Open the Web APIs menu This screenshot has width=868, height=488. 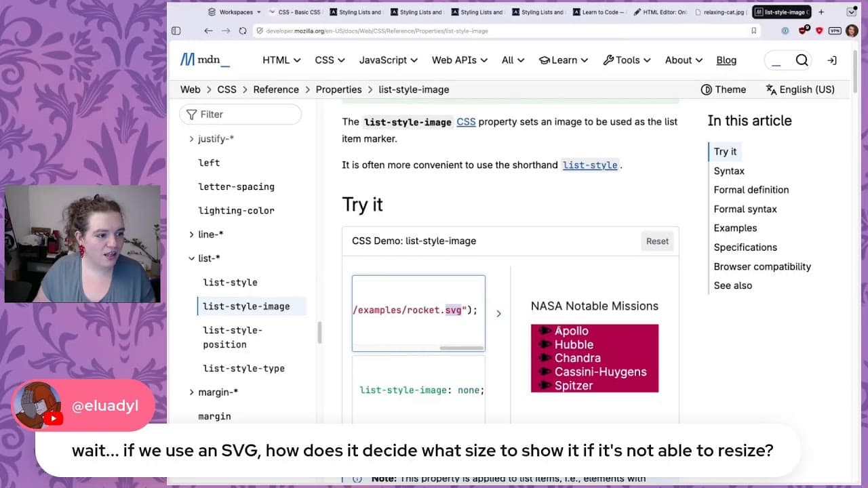pyautogui.click(x=460, y=60)
